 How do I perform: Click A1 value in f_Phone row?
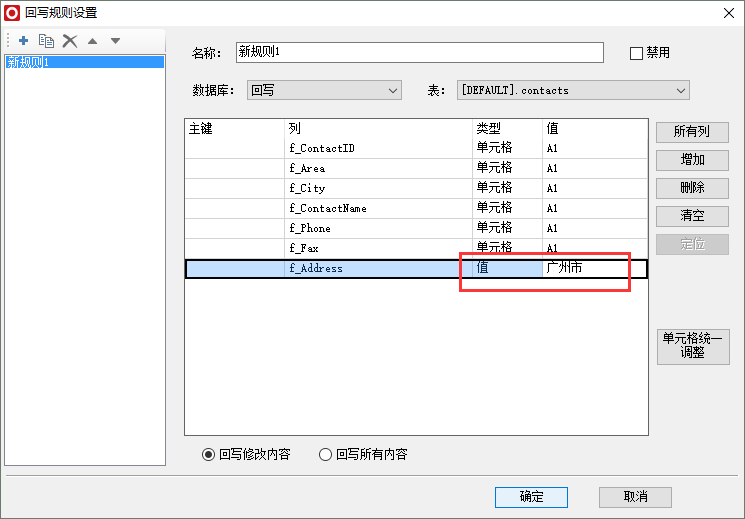click(595, 228)
